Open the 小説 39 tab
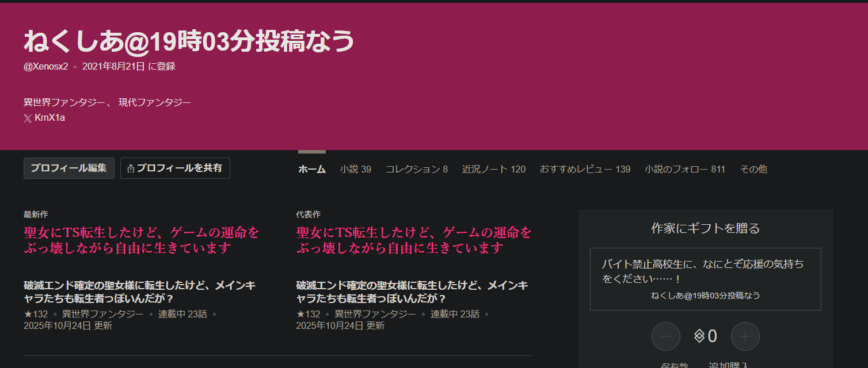This screenshot has height=368, width=868. [355, 169]
